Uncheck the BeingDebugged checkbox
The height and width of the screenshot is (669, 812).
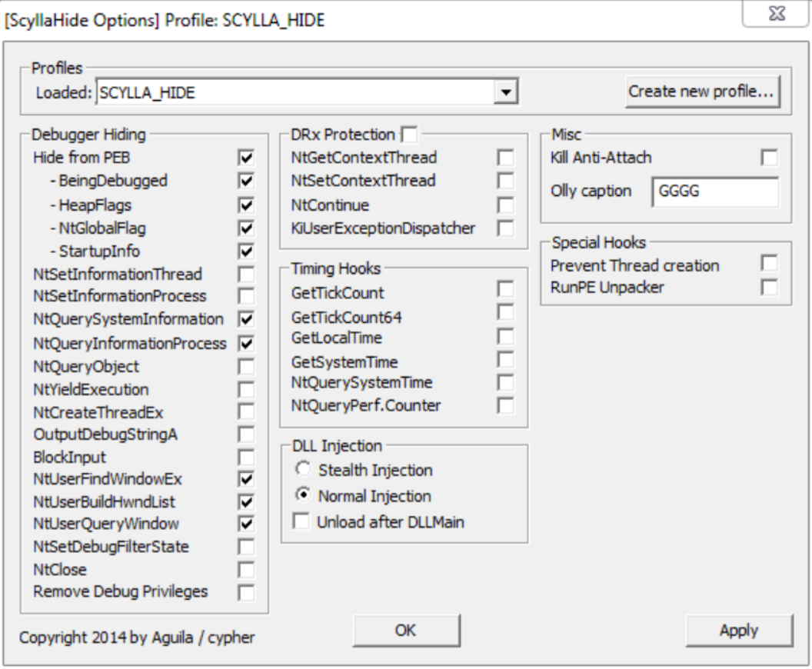click(x=246, y=181)
